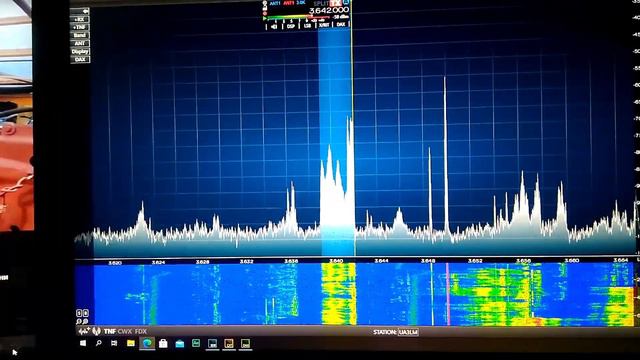
Task: Open File Explorer from the taskbar
Action: 131,343
